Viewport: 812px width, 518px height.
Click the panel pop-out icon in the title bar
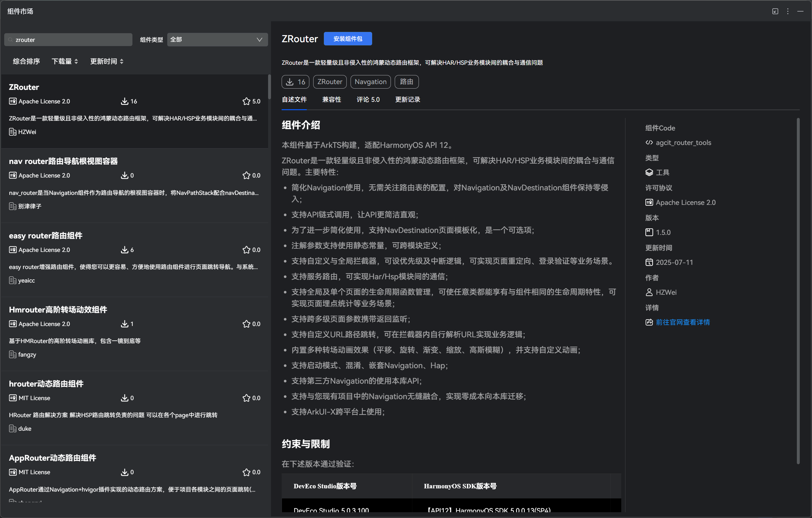(775, 12)
